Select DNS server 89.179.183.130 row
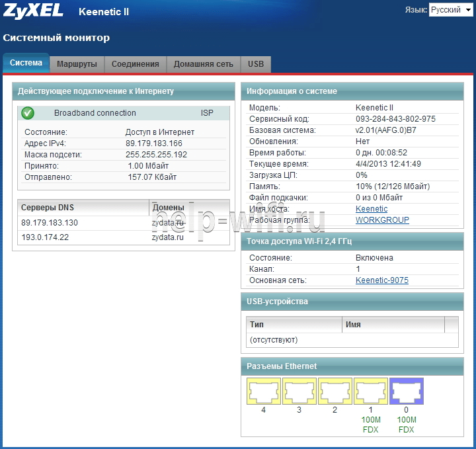The image size is (476, 449). (x=124, y=223)
